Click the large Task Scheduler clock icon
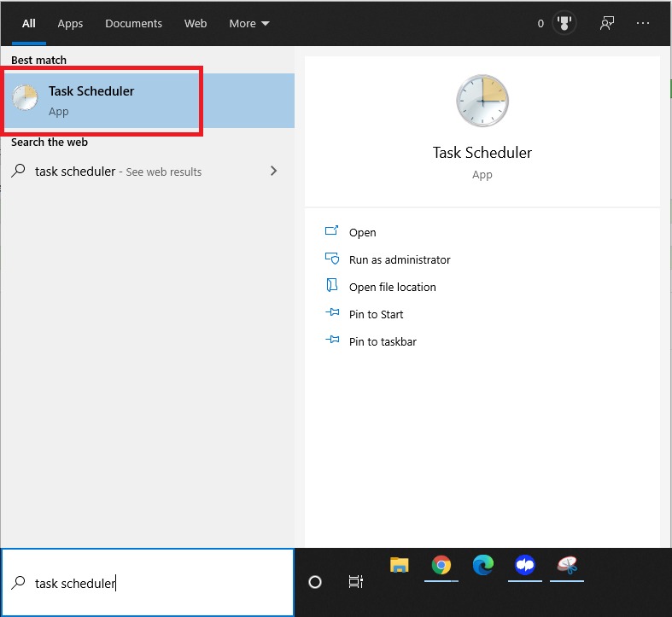 coord(482,101)
